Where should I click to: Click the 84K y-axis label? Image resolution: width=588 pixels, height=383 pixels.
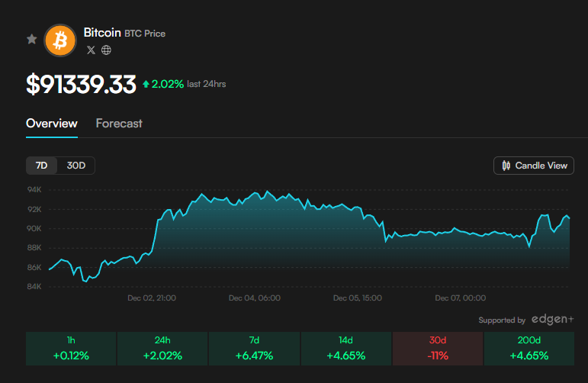34,287
